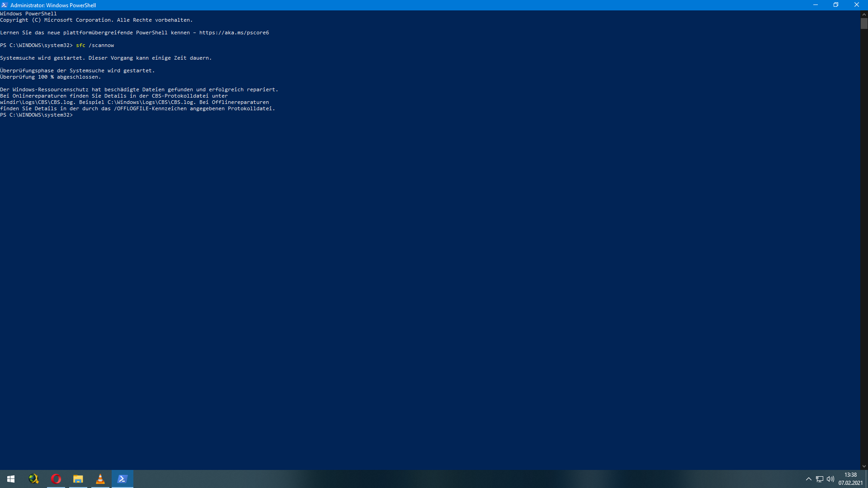This screenshot has height=488, width=868.
Task: Click the vertical scrollbar thumb
Action: pyautogui.click(x=864, y=23)
